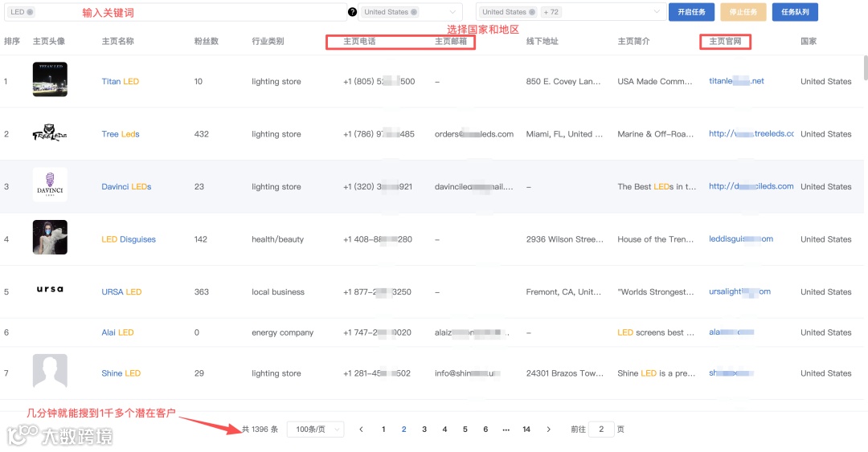Open Tree Leds page name link

[x=120, y=134]
